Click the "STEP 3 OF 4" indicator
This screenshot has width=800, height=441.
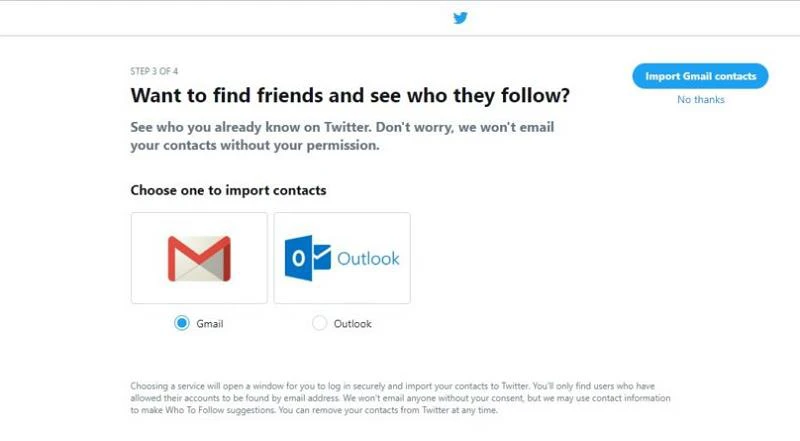[x=154, y=71]
